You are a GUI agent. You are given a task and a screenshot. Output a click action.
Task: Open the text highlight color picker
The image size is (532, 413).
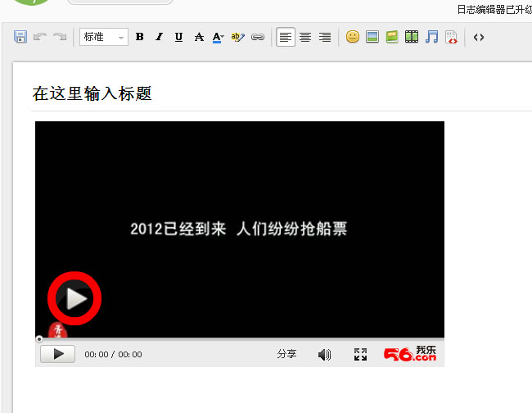click(238, 37)
